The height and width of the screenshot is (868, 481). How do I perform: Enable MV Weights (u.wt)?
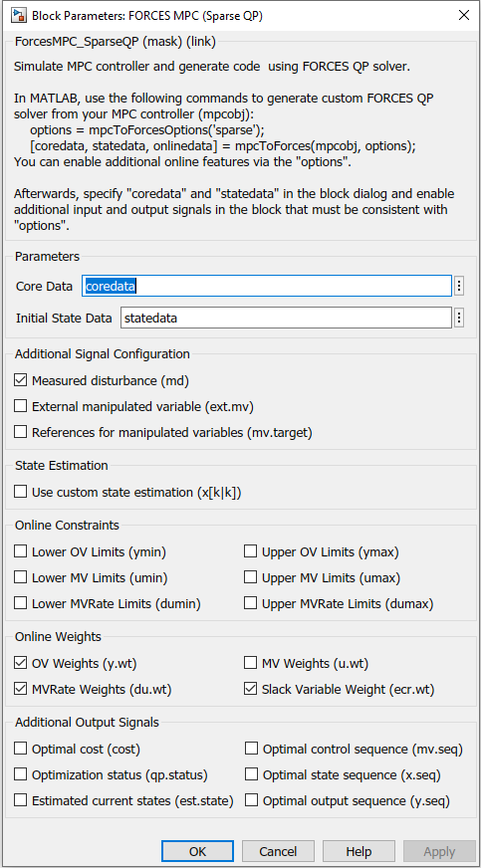[x=251, y=663]
